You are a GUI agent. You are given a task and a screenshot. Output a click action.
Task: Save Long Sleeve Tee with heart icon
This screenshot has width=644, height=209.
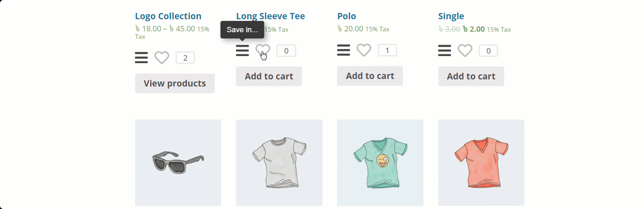tap(263, 51)
